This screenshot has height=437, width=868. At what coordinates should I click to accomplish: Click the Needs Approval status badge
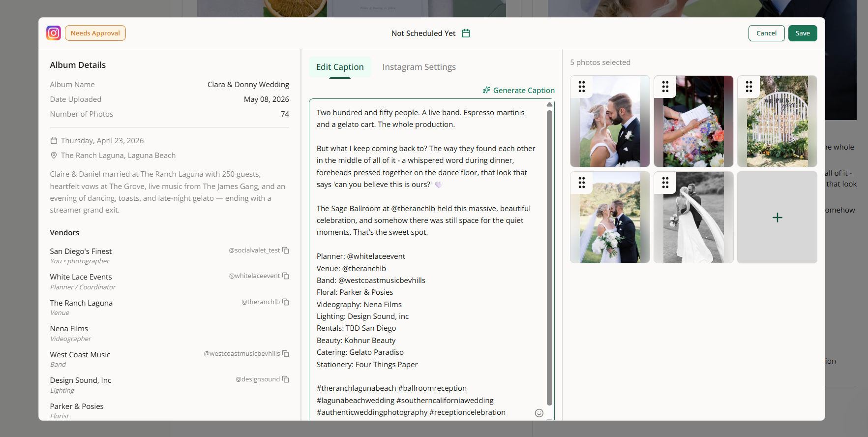[x=95, y=33]
